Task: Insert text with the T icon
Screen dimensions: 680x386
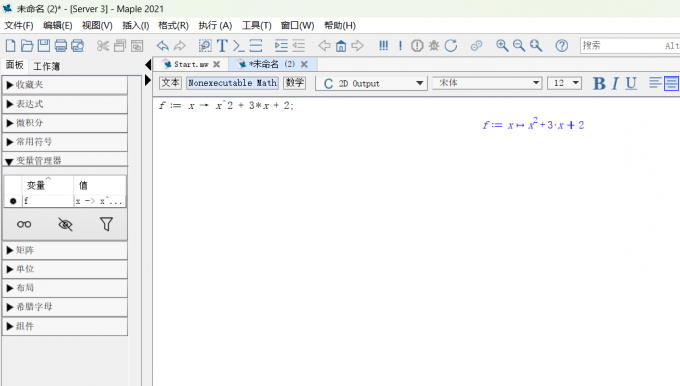Action: (222, 46)
